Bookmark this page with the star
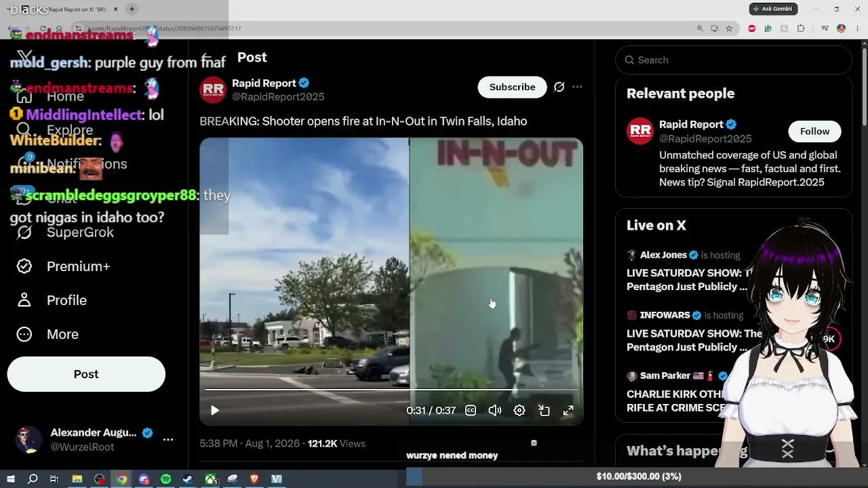The image size is (868, 488). tap(729, 28)
